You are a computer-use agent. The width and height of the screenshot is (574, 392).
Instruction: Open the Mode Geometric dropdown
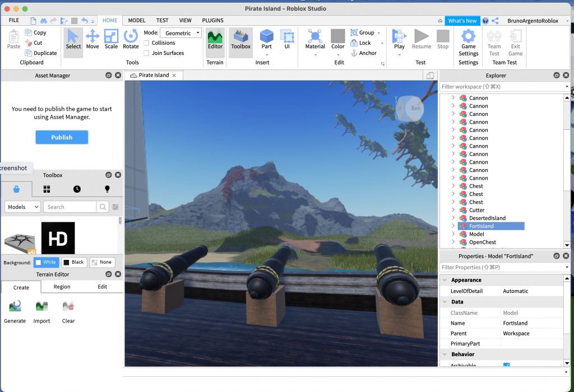click(x=181, y=33)
